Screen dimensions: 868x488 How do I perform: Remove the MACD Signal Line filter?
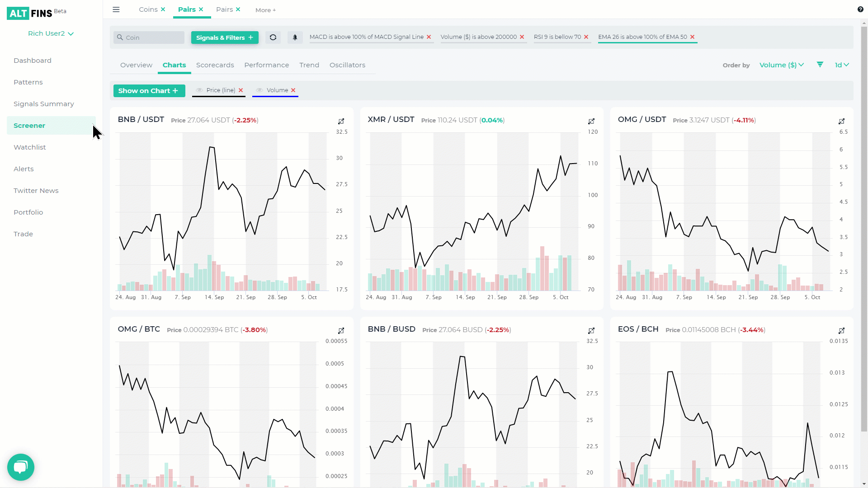(429, 37)
